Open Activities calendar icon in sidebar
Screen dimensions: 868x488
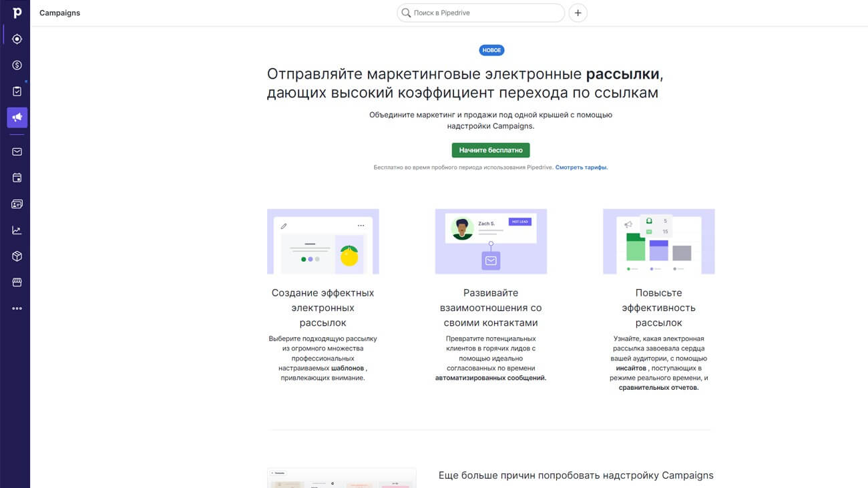[17, 178]
